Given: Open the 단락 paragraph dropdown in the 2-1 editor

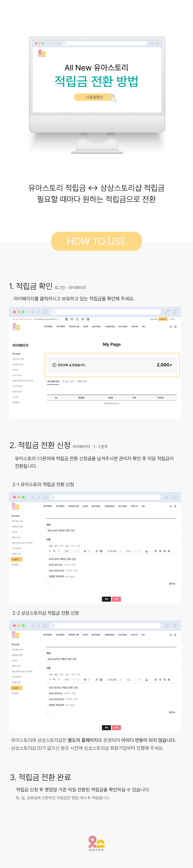Looking at the screenshot, I should pos(72,551).
